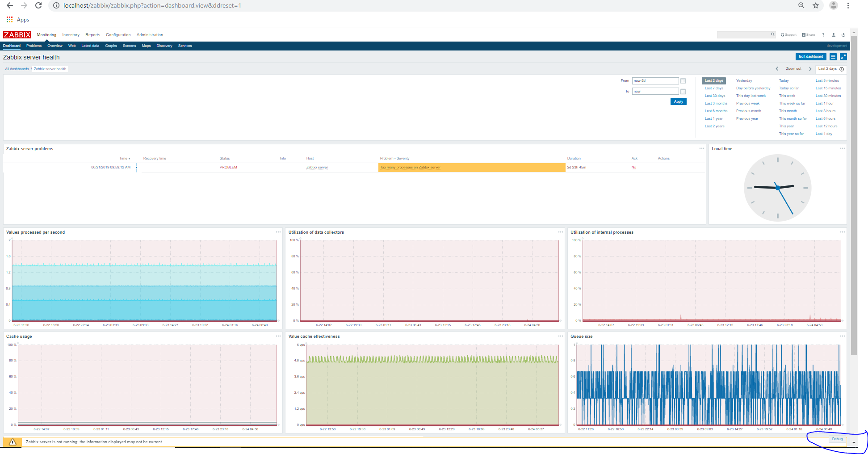Sort problems by the Time column header
The width and height of the screenshot is (868, 454).
125,158
